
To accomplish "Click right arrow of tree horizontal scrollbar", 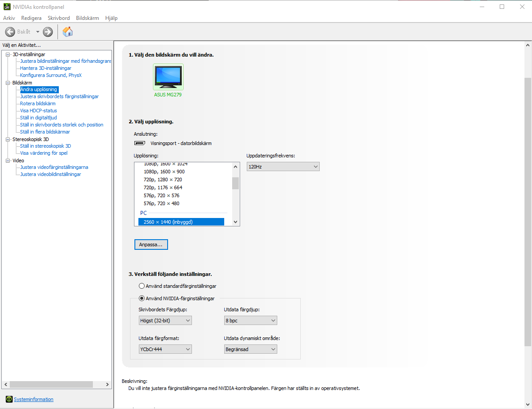I will click(x=107, y=385).
